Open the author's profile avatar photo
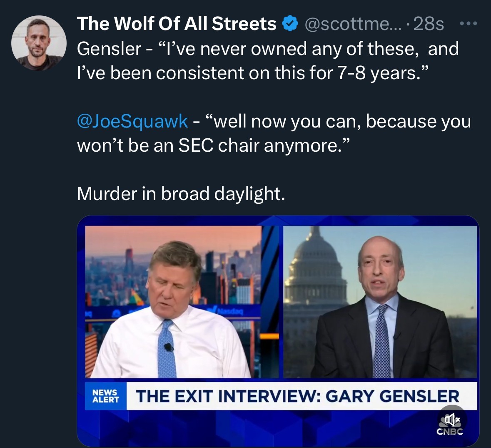 tap(39, 43)
